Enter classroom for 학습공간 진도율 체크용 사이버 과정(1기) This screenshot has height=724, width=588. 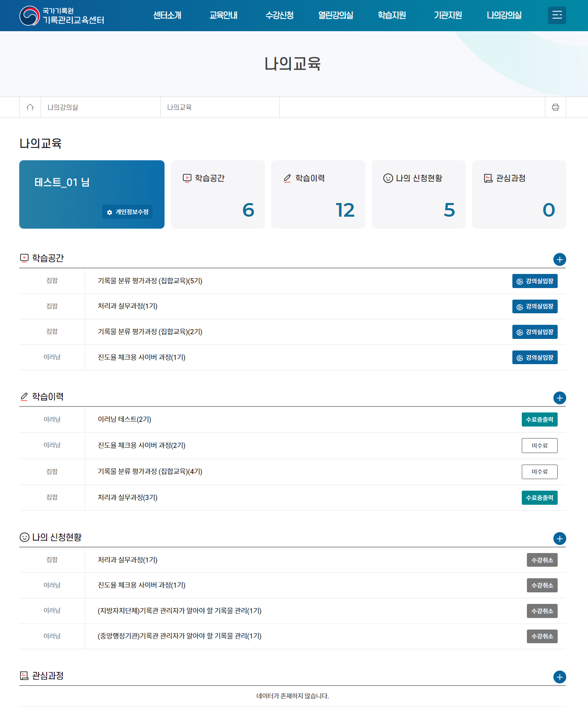point(535,358)
